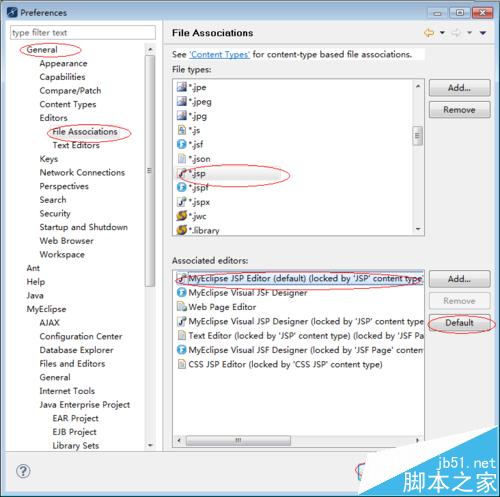Viewport: 500px width, 497px height.
Task: Select the *.jsp file type icon
Action: pos(182,173)
